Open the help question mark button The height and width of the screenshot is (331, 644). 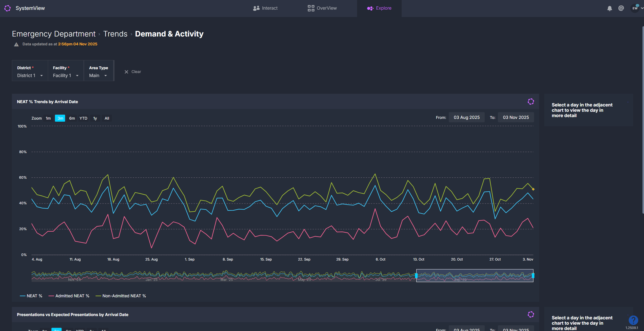click(x=633, y=320)
